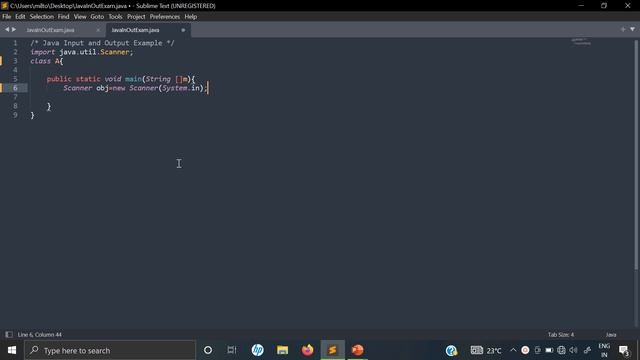Screen dimensions: 640x360
Task: Open PowerPoint from taskbar
Action: click(x=357, y=350)
